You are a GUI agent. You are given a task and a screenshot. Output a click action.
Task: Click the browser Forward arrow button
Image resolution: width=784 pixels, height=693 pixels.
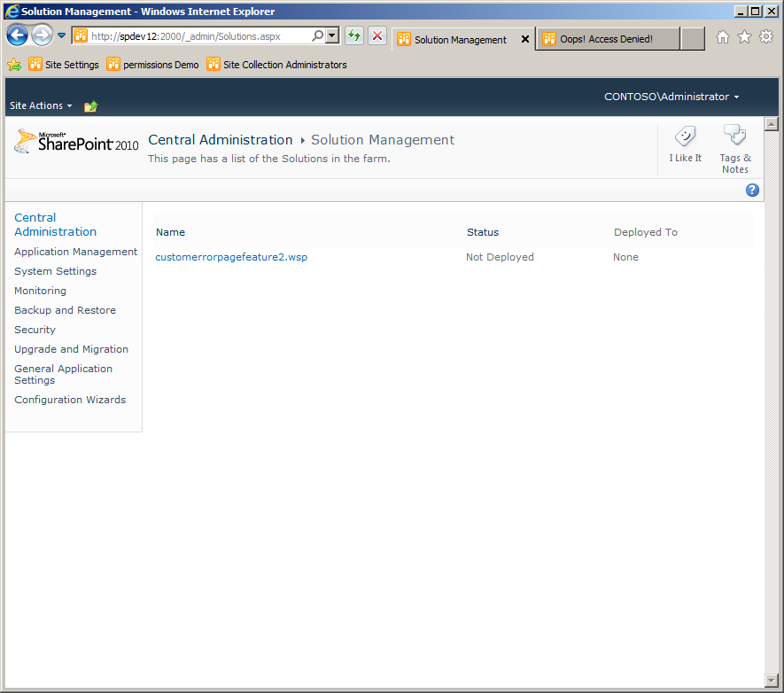point(42,35)
